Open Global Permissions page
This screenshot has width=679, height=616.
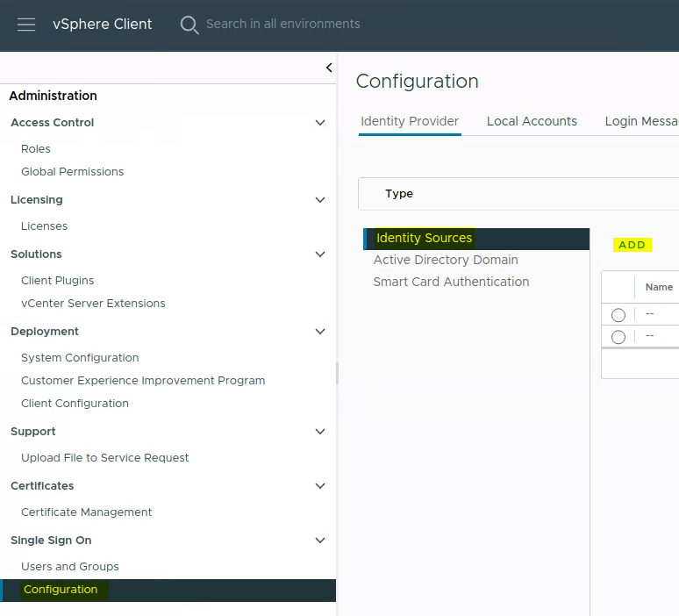point(73,172)
